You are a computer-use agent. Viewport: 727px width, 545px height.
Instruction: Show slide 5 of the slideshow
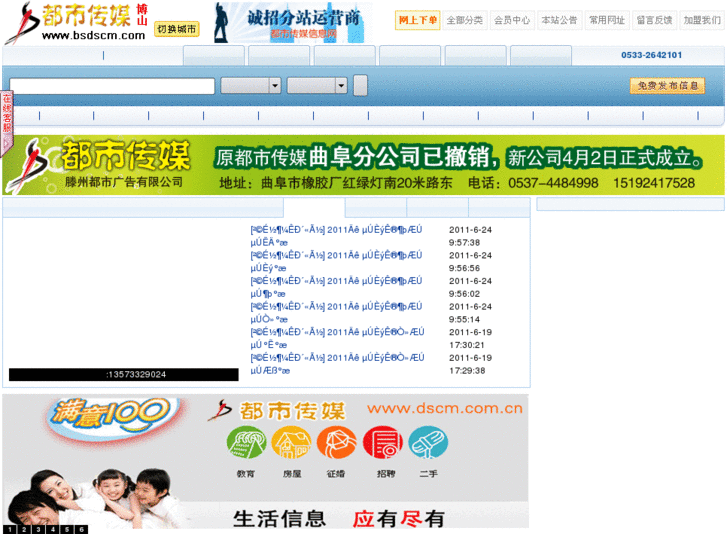coord(67,530)
